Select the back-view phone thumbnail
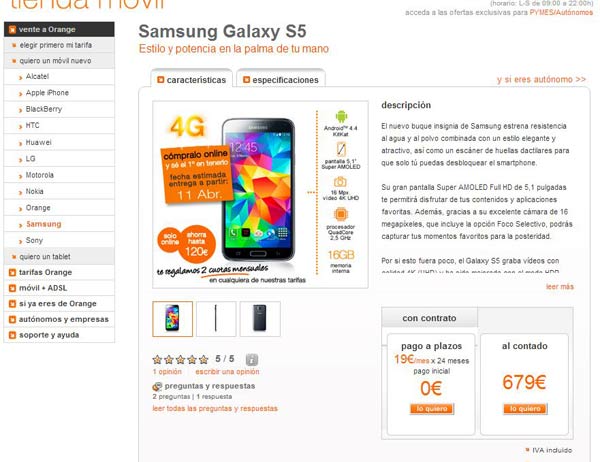 coord(260,319)
